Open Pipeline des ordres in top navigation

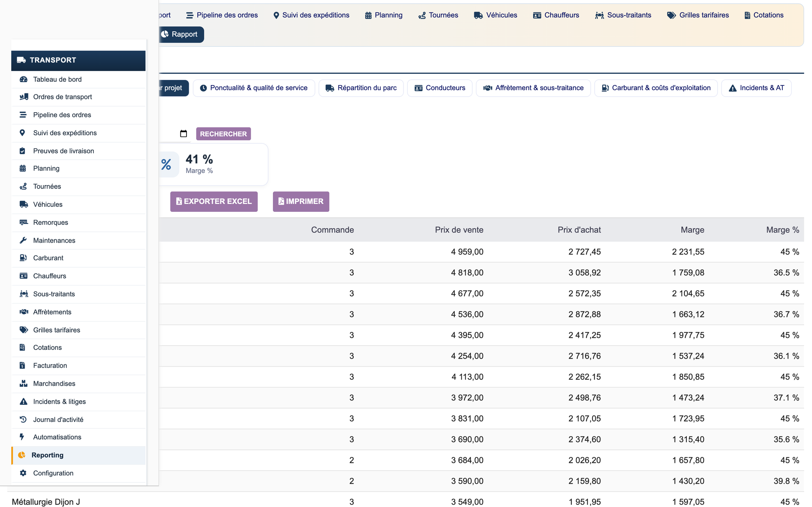[x=222, y=15]
